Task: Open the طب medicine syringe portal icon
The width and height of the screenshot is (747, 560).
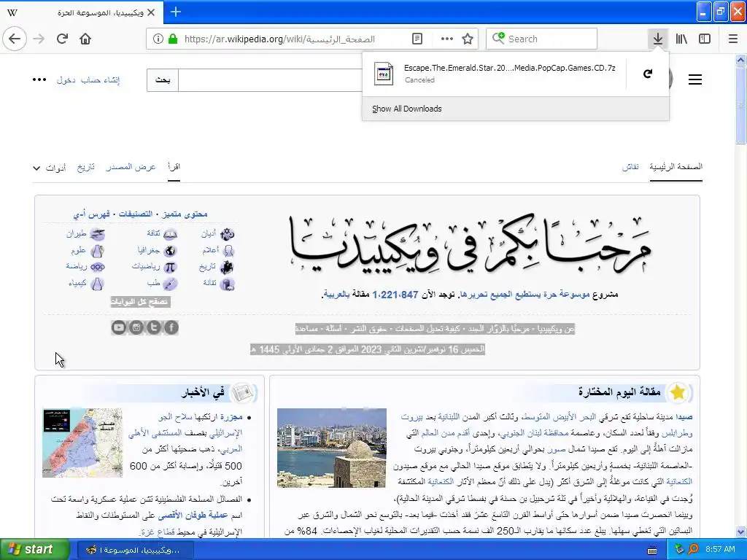Action: [170, 284]
